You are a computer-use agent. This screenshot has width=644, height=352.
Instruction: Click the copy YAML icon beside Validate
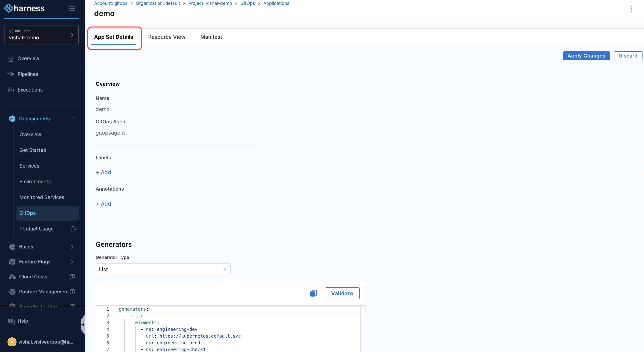pyautogui.click(x=313, y=293)
